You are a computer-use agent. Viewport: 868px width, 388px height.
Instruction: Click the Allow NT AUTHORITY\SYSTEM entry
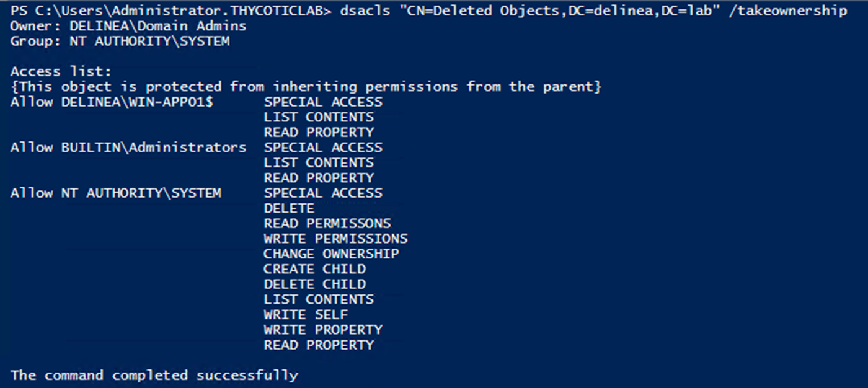click(116, 193)
